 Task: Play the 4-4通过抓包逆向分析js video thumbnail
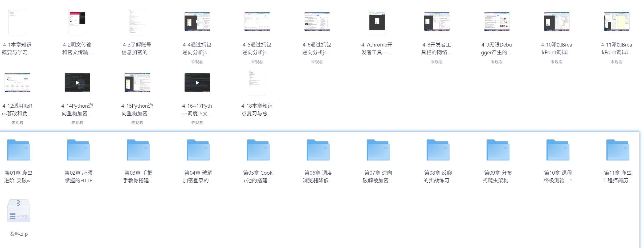click(197, 22)
